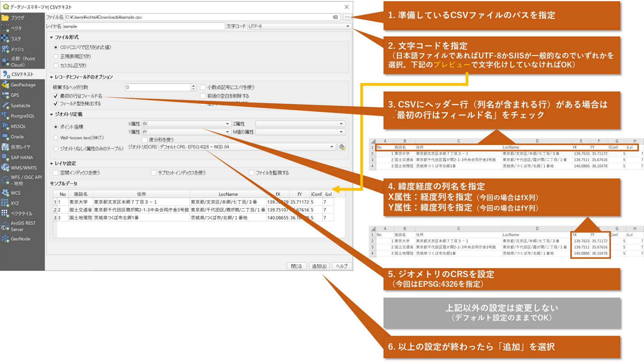
Task: Toggle 最初の行はフィールド名 checkbox
Action: coord(55,96)
